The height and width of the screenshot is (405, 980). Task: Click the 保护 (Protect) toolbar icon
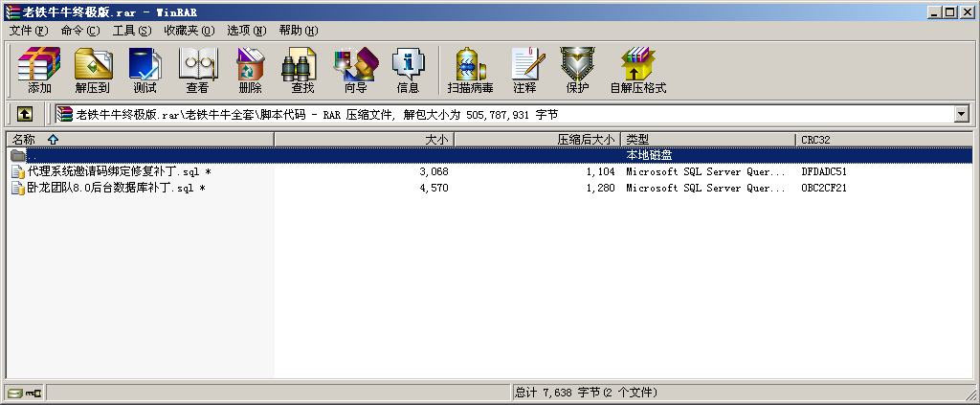tap(577, 70)
